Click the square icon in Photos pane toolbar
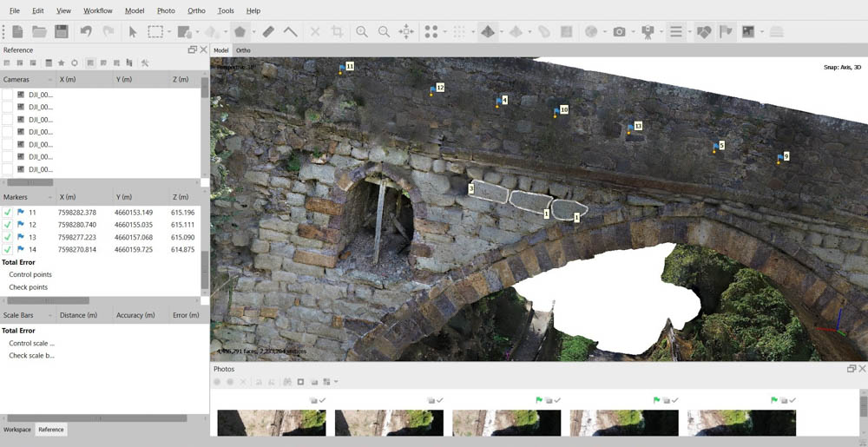 (300, 382)
